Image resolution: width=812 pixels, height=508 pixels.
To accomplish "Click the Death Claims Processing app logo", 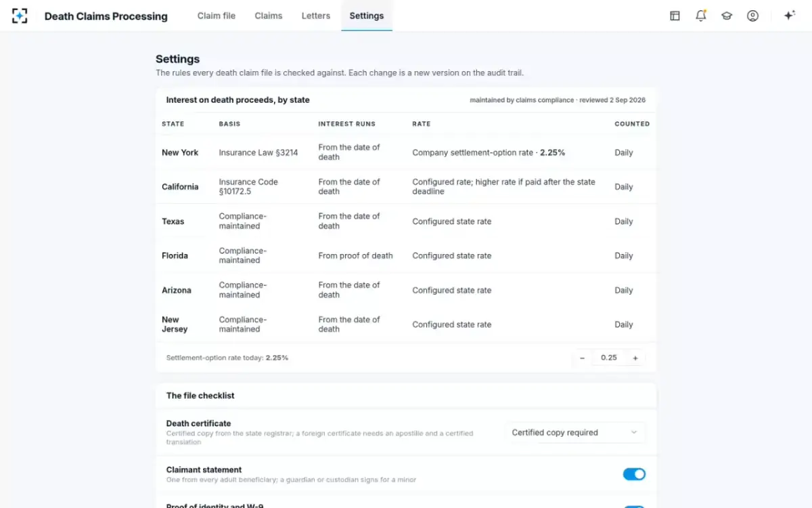I will tap(20, 16).
